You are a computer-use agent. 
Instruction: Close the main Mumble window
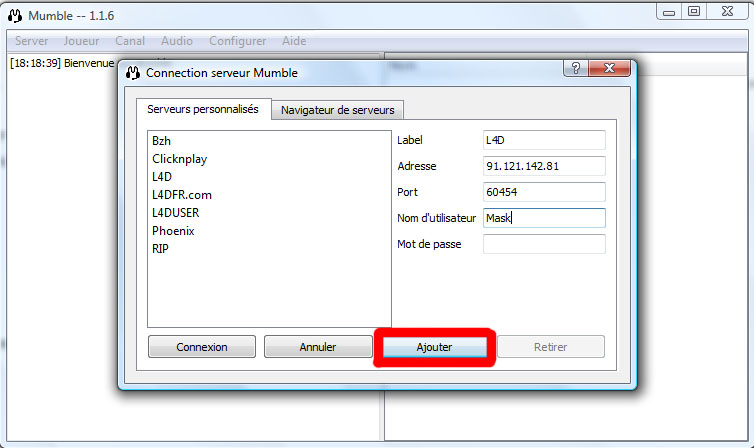click(728, 12)
